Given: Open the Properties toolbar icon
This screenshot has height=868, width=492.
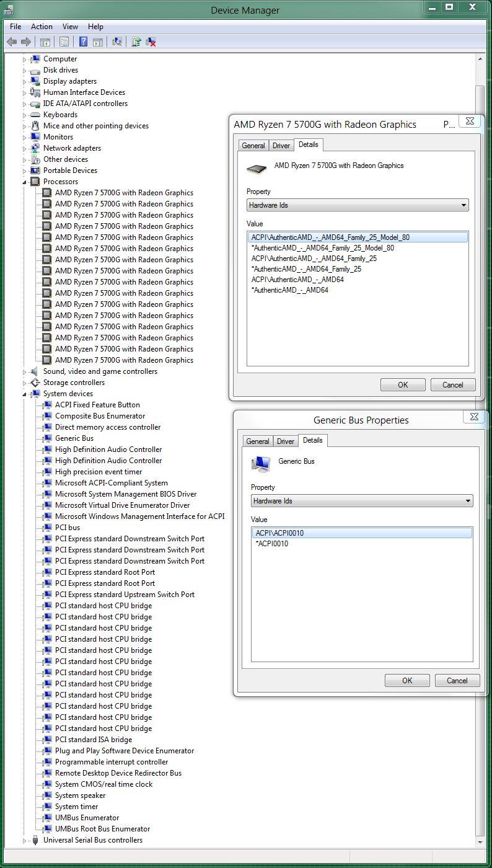Looking at the screenshot, I should tap(64, 42).
